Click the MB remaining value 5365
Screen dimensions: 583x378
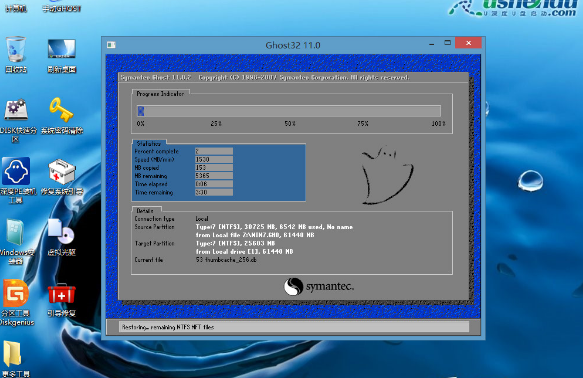coord(214,176)
